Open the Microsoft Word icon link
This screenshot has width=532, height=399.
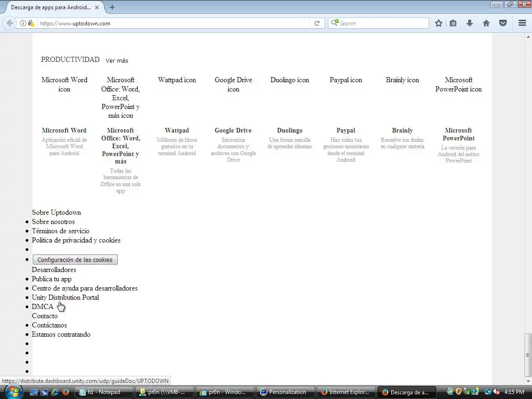(x=64, y=85)
